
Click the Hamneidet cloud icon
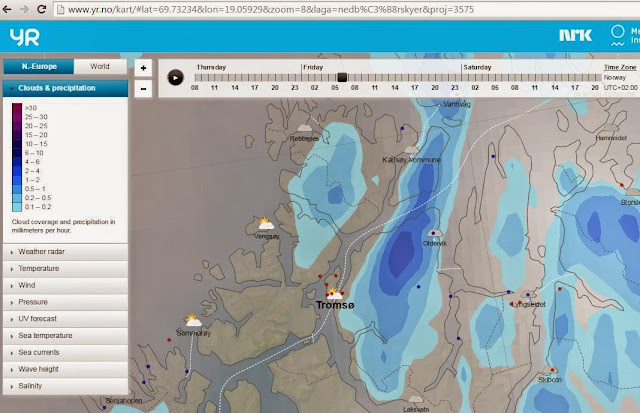(x=610, y=127)
